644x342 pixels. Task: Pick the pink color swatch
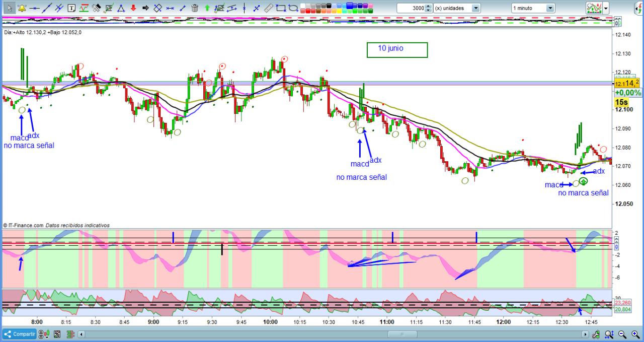tap(370, 6)
